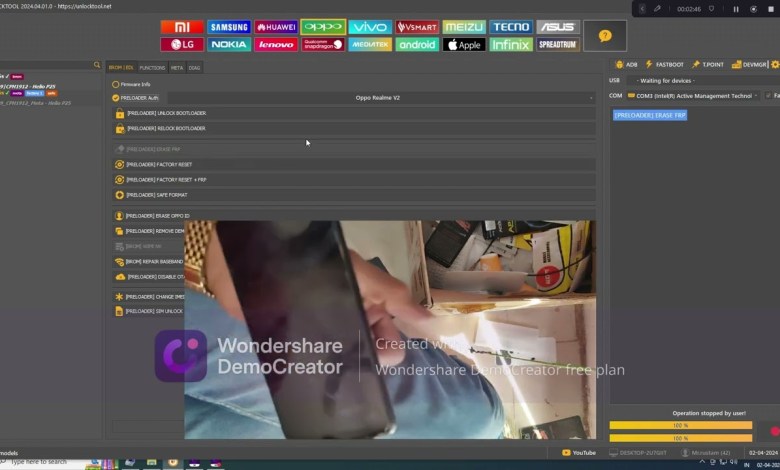Select the Vivo brand logo
This screenshot has height=470, width=780.
tap(370, 27)
